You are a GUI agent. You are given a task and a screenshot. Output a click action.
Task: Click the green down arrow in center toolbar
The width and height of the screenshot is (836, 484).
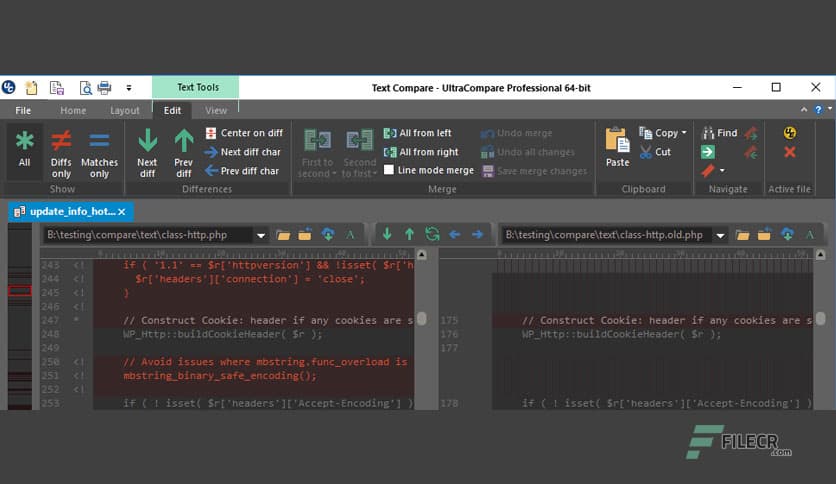click(x=387, y=234)
